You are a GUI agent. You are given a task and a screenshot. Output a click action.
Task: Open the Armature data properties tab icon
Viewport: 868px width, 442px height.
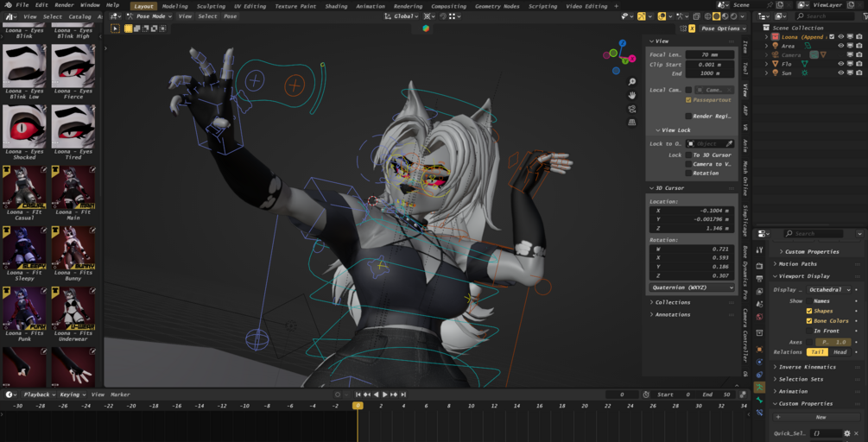[x=759, y=388]
